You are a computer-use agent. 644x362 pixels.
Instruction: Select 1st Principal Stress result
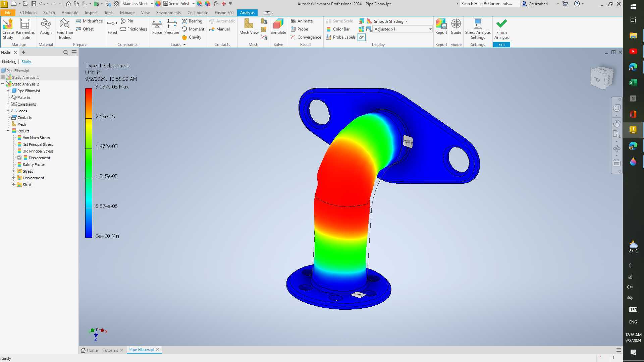pos(38,144)
